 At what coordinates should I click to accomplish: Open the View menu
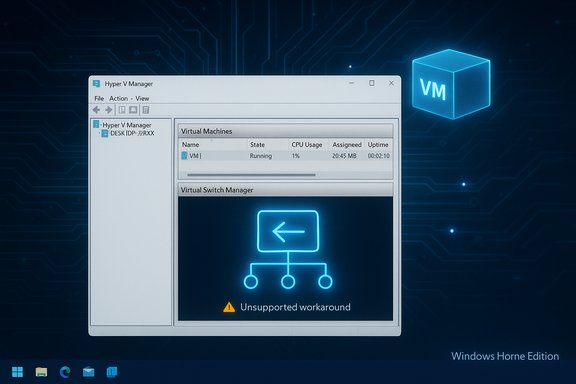[142, 98]
